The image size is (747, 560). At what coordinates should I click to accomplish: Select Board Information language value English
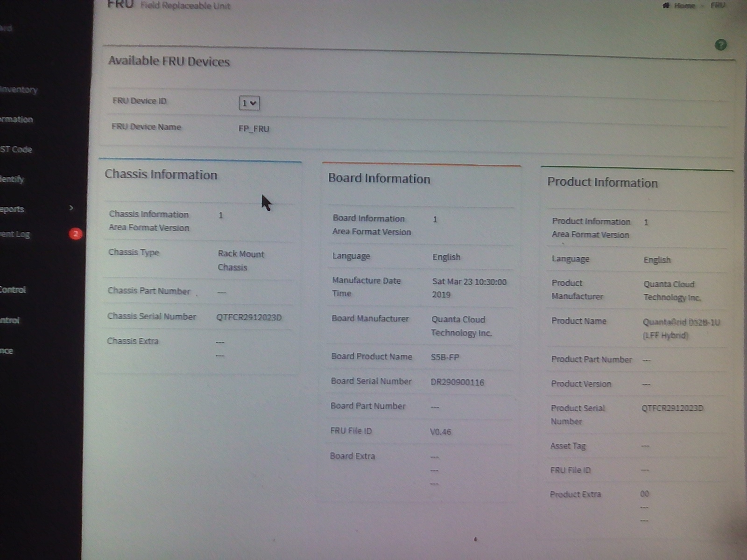point(446,257)
